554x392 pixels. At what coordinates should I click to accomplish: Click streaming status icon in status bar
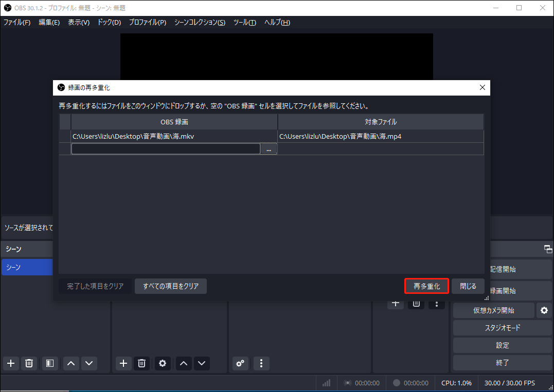tap(348, 383)
